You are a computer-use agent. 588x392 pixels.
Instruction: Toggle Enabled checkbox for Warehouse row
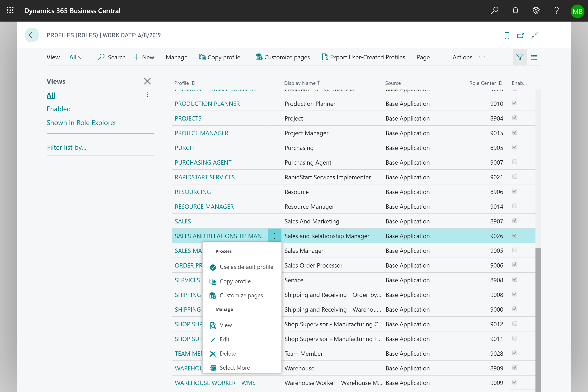tap(514, 367)
